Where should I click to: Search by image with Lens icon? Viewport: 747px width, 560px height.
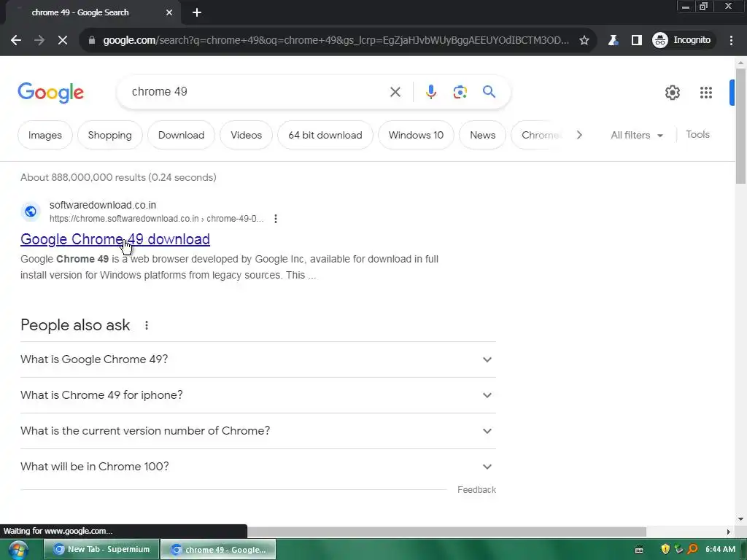tap(460, 92)
